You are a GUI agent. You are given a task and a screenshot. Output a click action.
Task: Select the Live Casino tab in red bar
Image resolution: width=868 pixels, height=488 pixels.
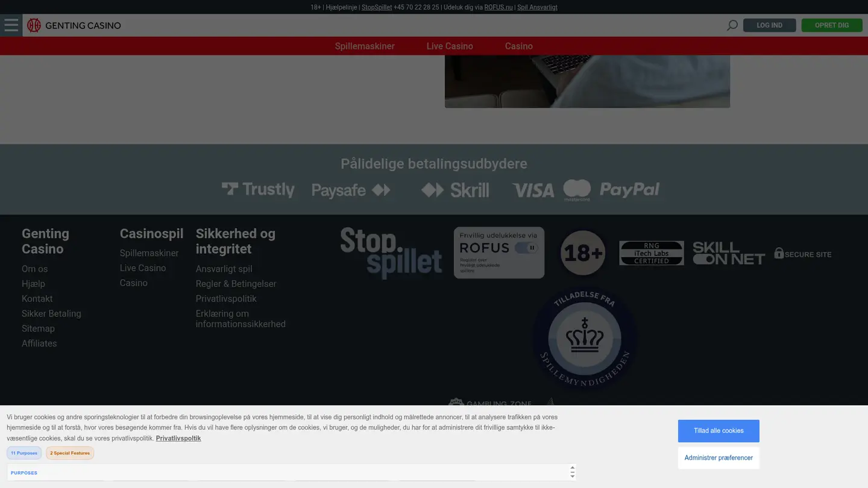click(450, 46)
